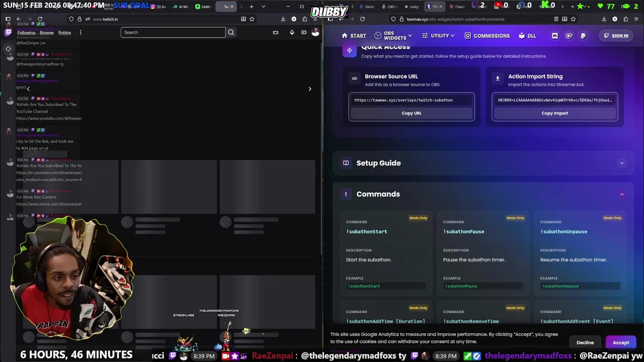
Task: Click the carousel previous arrow on Twitch
Action: [28, 88]
